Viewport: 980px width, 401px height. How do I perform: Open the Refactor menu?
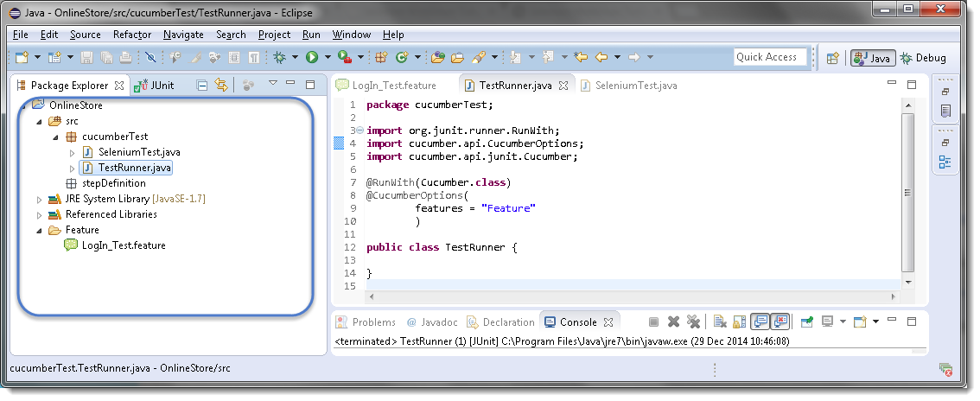coord(132,35)
